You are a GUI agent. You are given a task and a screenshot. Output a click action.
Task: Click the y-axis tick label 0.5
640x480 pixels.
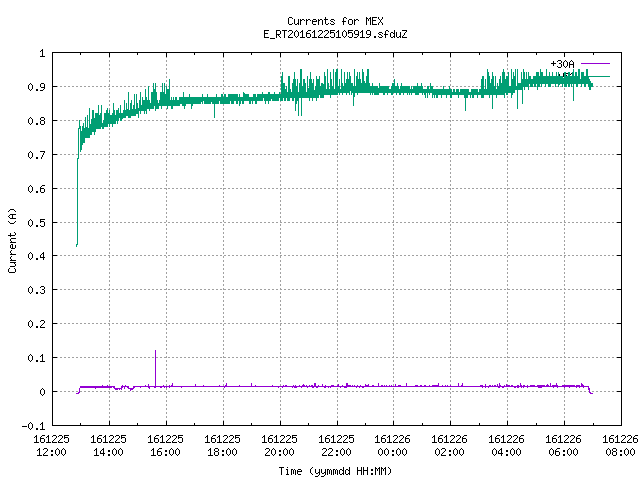(x=36, y=222)
